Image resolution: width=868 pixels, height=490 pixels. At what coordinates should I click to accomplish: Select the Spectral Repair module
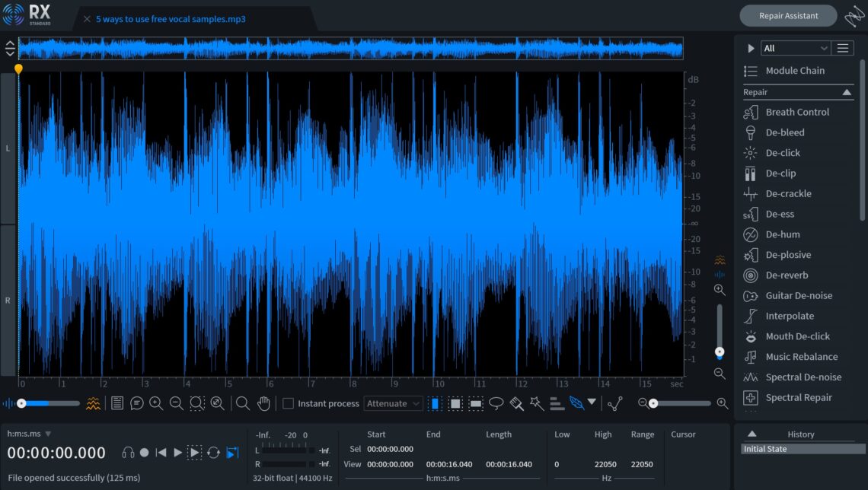(799, 397)
